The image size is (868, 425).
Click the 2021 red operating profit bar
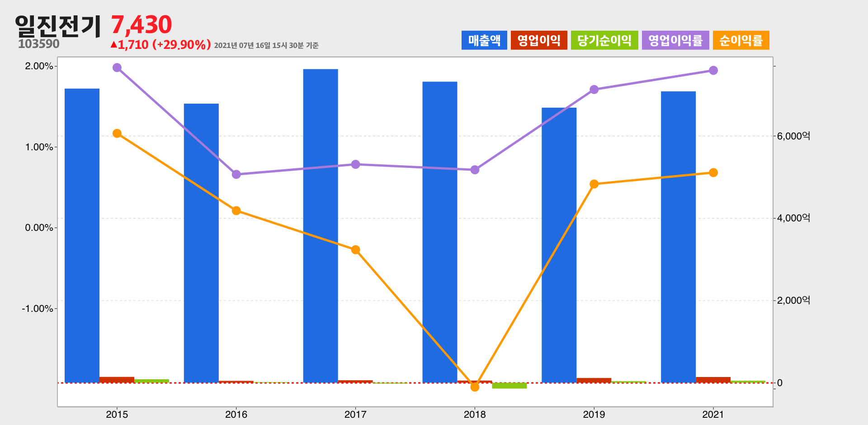[x=713, y=380]
